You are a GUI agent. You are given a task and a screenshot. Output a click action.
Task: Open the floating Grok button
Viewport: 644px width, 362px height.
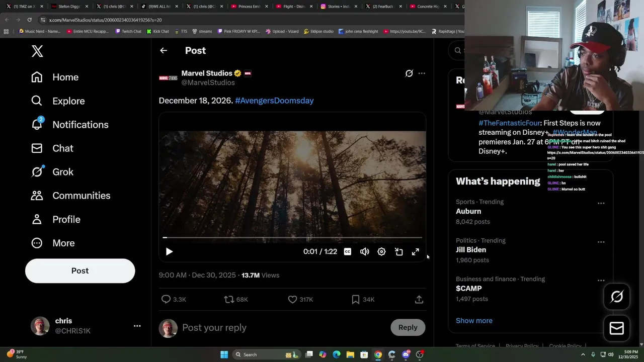point(617,297)
